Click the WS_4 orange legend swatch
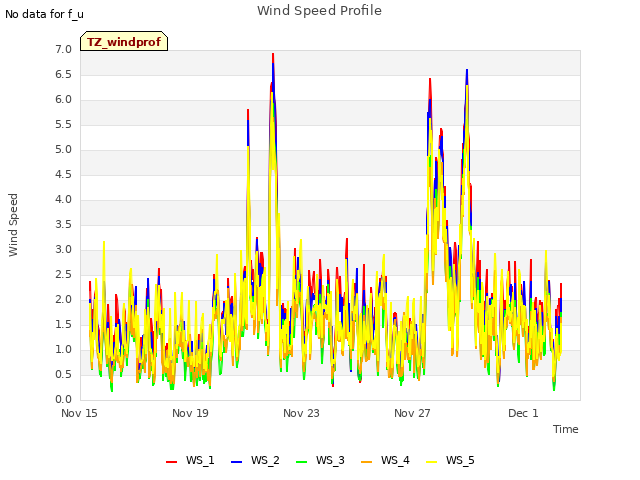The image size is (640, 480). (x=367, y=461)
